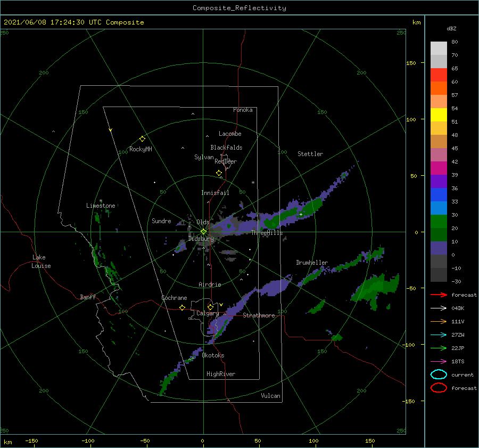Click the cyan current ellipse in legend
The width and height of the screenshot is (479, 448).
[x=439, y=374]
